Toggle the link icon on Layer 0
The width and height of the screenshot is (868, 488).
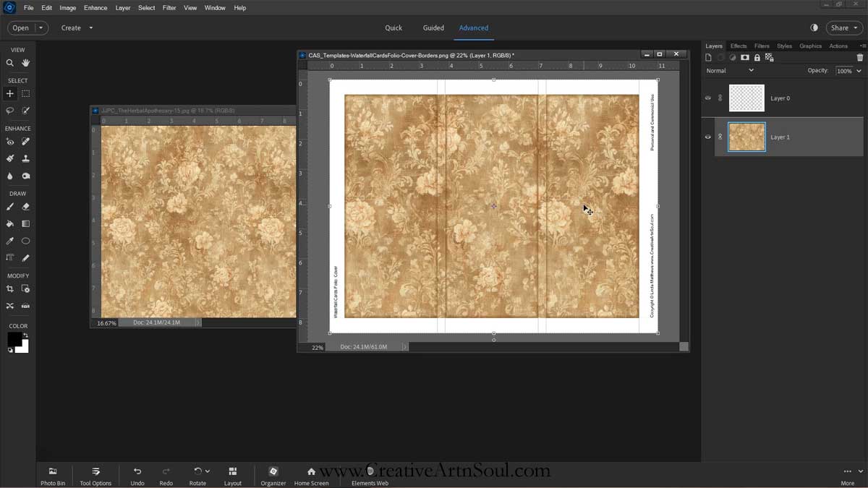point(720,98)
